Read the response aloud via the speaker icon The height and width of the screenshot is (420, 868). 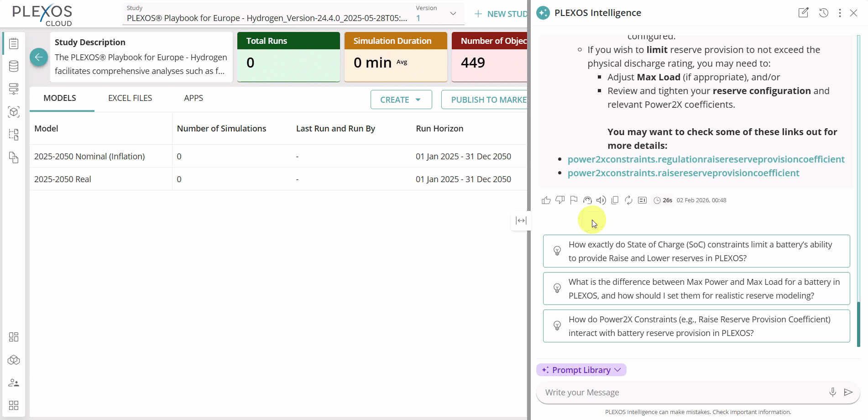pos(601,200)
